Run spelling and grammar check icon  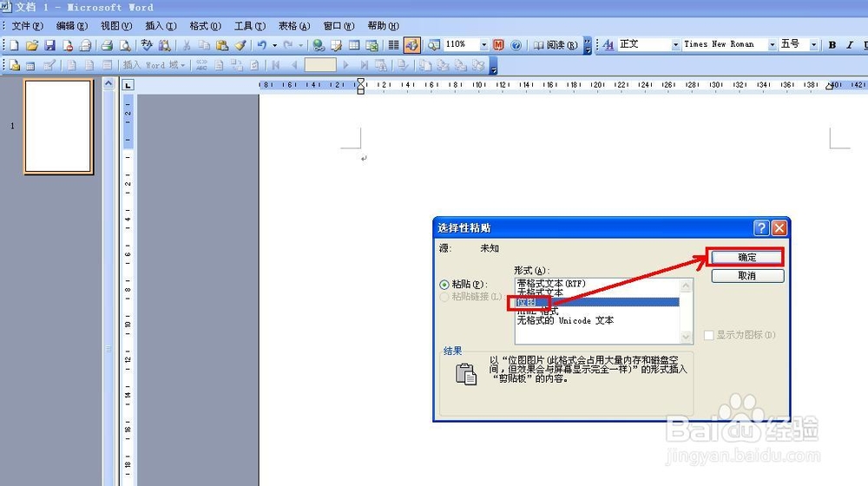(146, 45)
